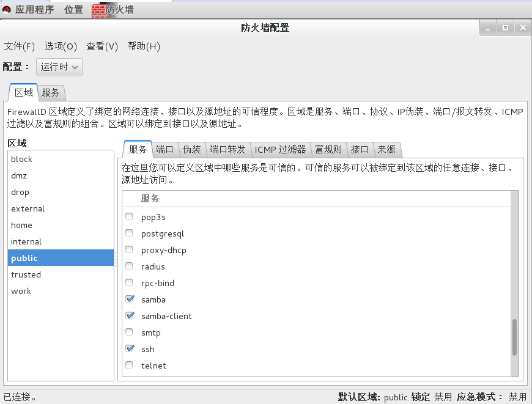
Task: Select the work zone
Action: click(21, 291)
